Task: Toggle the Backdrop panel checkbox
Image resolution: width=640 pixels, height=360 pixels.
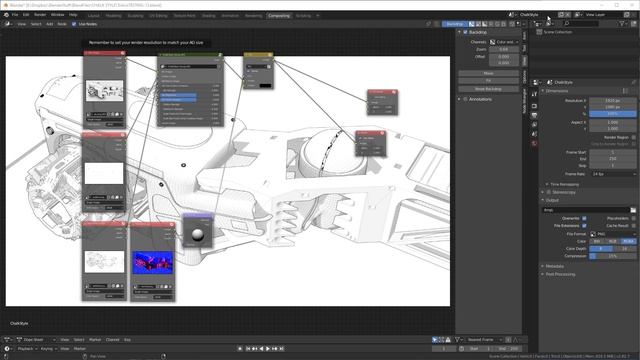Action: [x=465, y=32]
